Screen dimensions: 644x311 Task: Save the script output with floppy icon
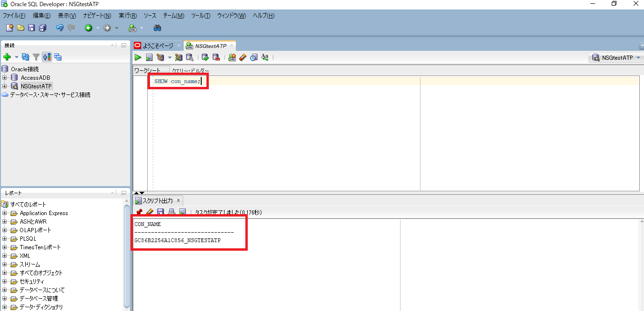(160, 212)
